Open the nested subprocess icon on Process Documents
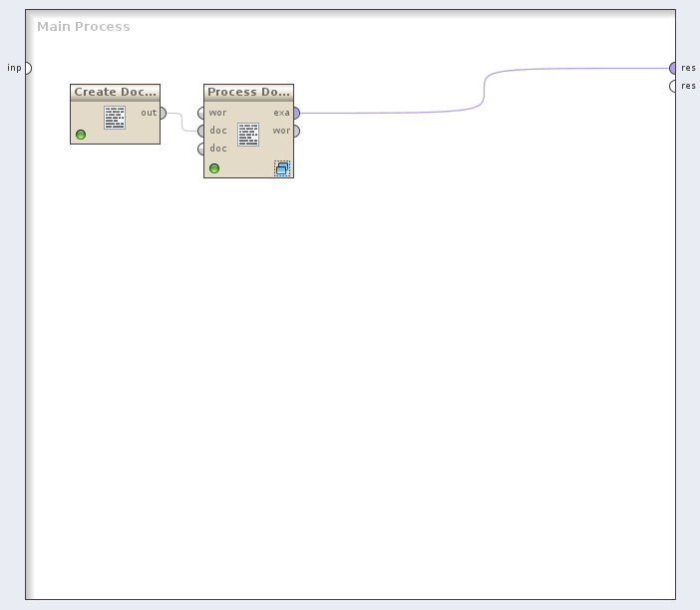The width and height of the screenshot is (700, 610). click(x=282, y=168)
